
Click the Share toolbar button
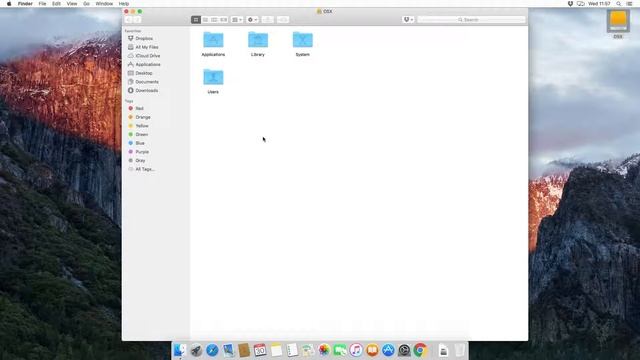268,20
